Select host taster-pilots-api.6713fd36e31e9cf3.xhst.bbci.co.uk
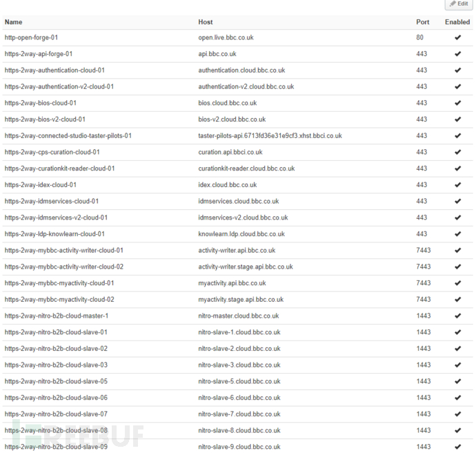Viewport: 476px width, 453px height. coord(270,136)
